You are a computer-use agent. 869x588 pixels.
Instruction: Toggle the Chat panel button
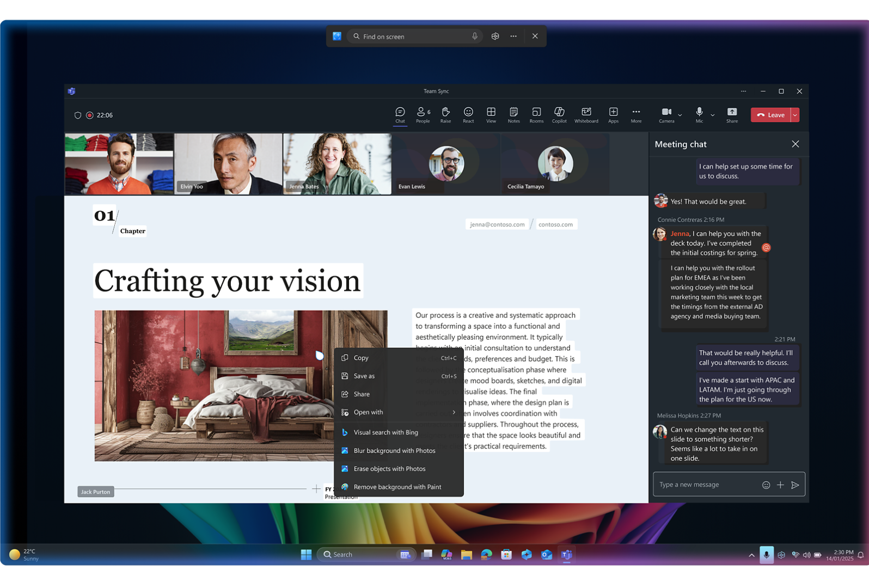click(x=400, y=114)
